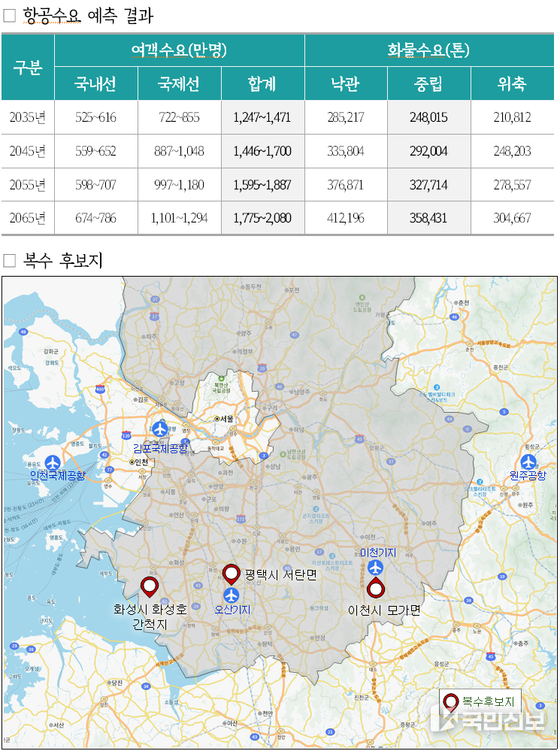The image size is (560, 751).
Task: Click the 327,714 cell
Action: pyautogui.click(x=428, y=185)
